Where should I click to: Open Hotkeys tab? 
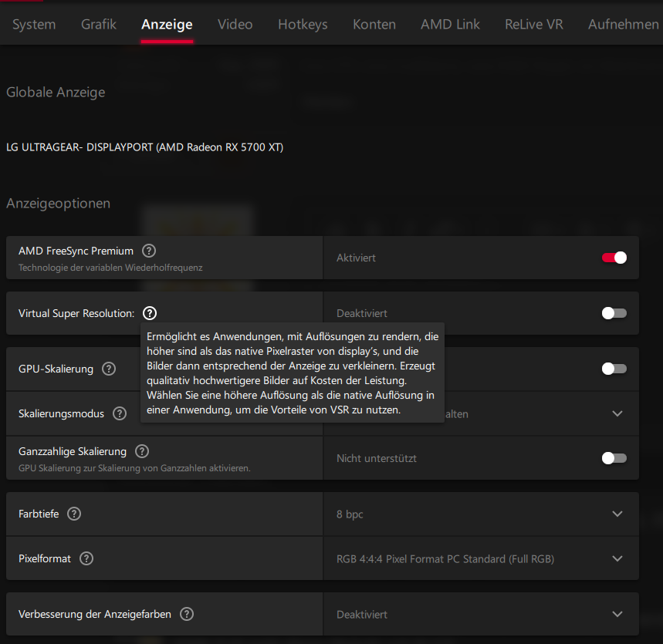303,25
